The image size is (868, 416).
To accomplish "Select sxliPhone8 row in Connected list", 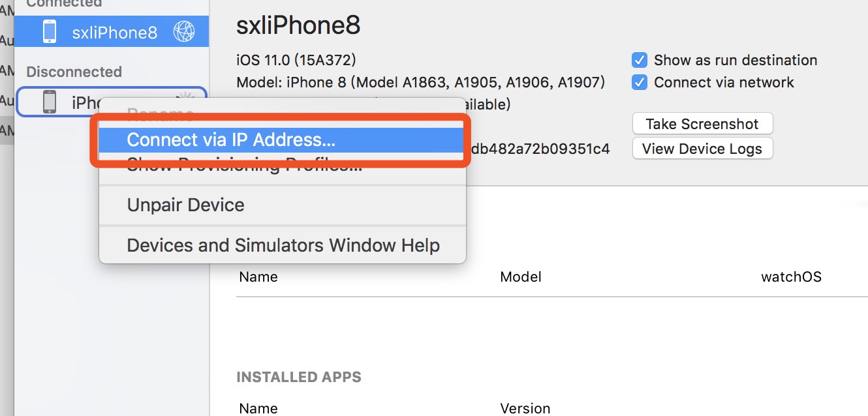I will (x=112, y=32).
